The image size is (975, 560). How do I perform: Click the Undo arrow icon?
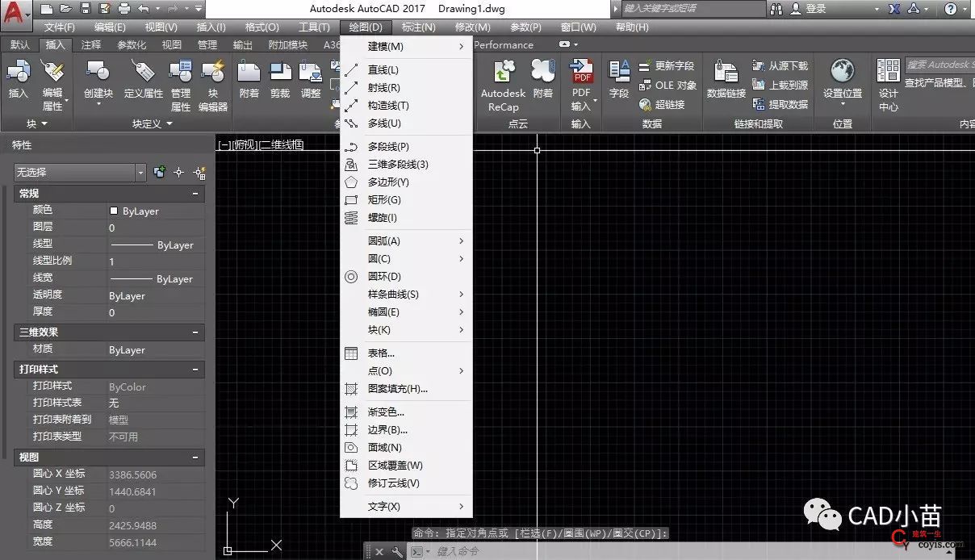pyautogui.click(x=144, y=9)
